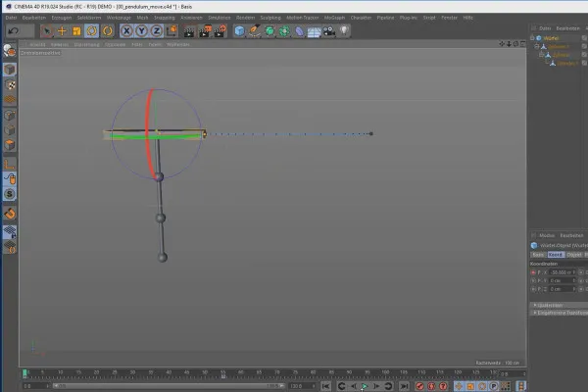The height and width of the screenshot is (392, 588).
Task: Switch to Model mode cube icon
Action: 10,70
